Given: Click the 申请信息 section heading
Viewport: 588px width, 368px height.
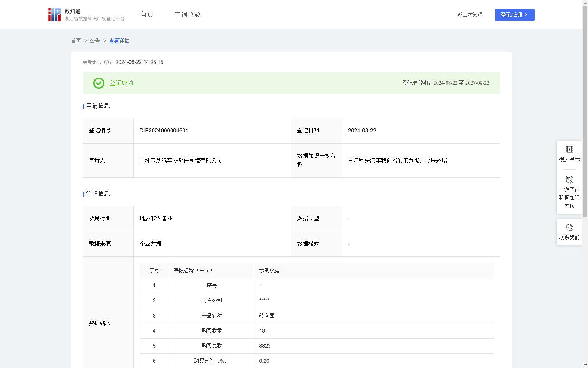Looking at the screenshot, I should pos(98,106).
